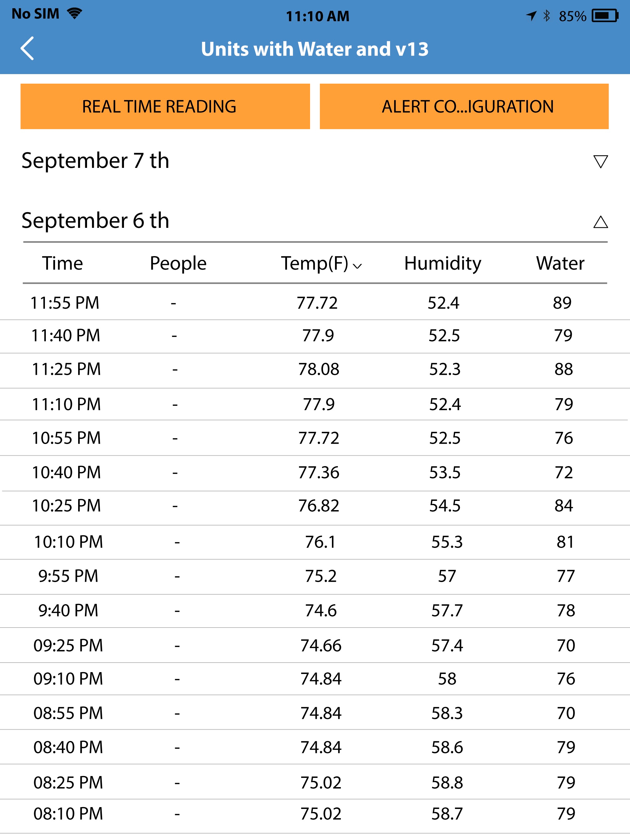
Task: Open REAL TIME READING
Action: (165, 106)
